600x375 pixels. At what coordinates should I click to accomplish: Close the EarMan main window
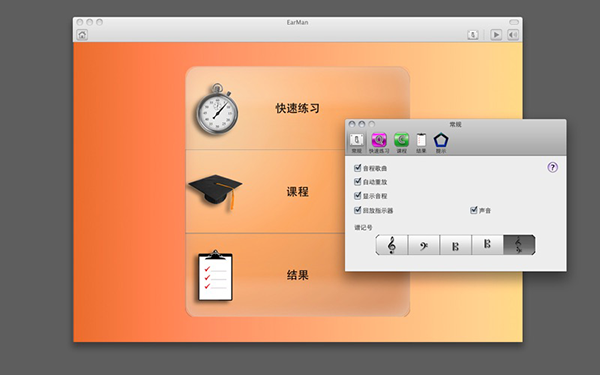[80, 22]
